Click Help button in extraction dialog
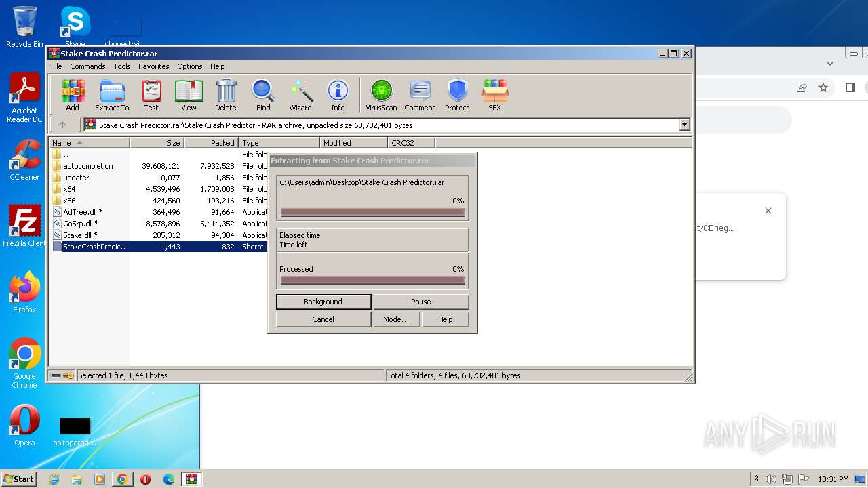This screenshot has height=488, width=868. (x=446, y=319)
